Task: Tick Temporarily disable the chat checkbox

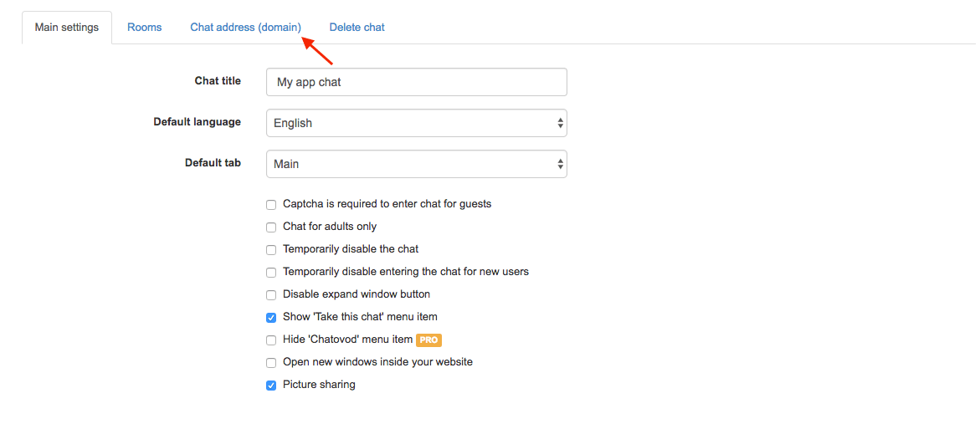Action: pyautogui.click(x=271, y=249)
